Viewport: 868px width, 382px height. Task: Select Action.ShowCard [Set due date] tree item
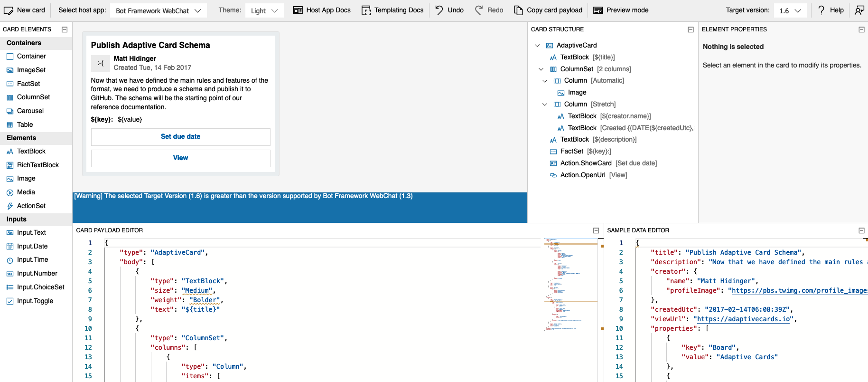(x=603, y=163)
